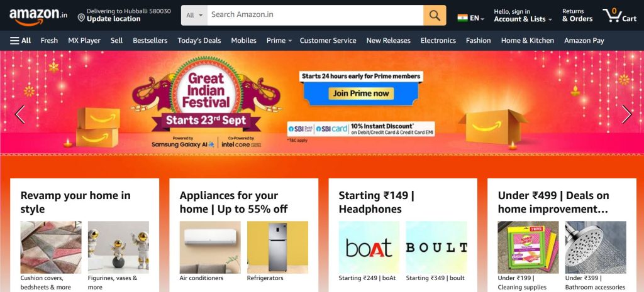Expand the All search category dropdown
The height and width of the screenshot is (292, 644).
(194, 15)
